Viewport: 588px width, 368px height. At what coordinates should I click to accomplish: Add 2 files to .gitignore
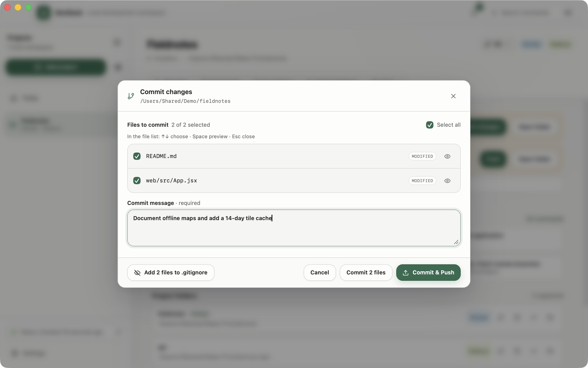(171, 272)
